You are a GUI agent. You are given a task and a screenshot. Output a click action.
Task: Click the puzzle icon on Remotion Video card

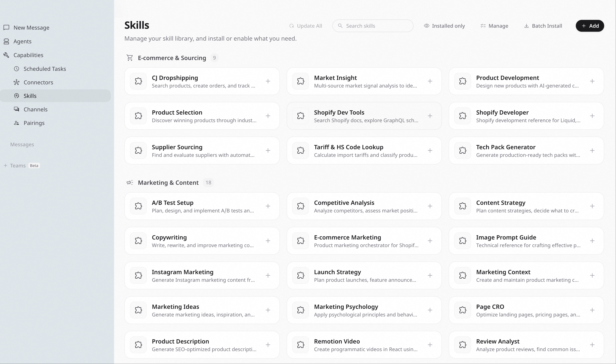300,345
